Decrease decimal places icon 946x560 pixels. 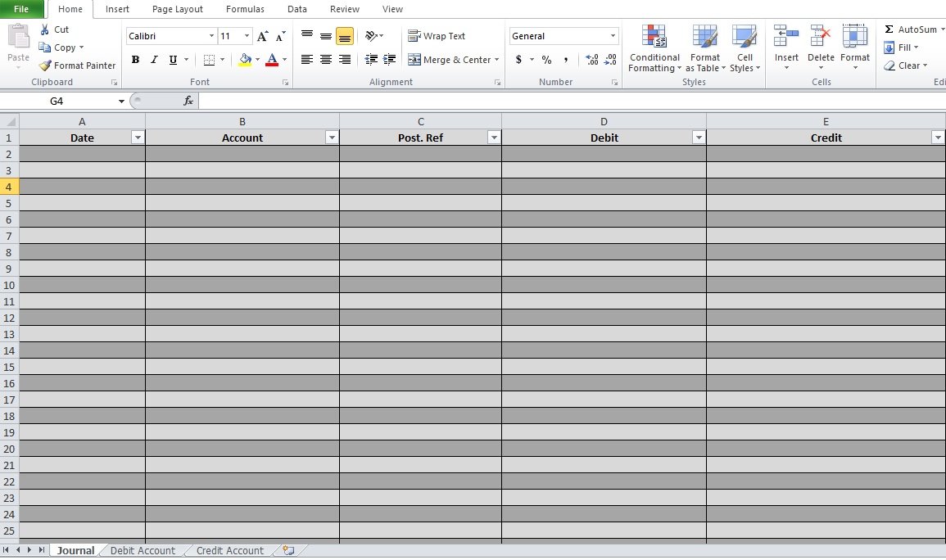coord(610,60)
